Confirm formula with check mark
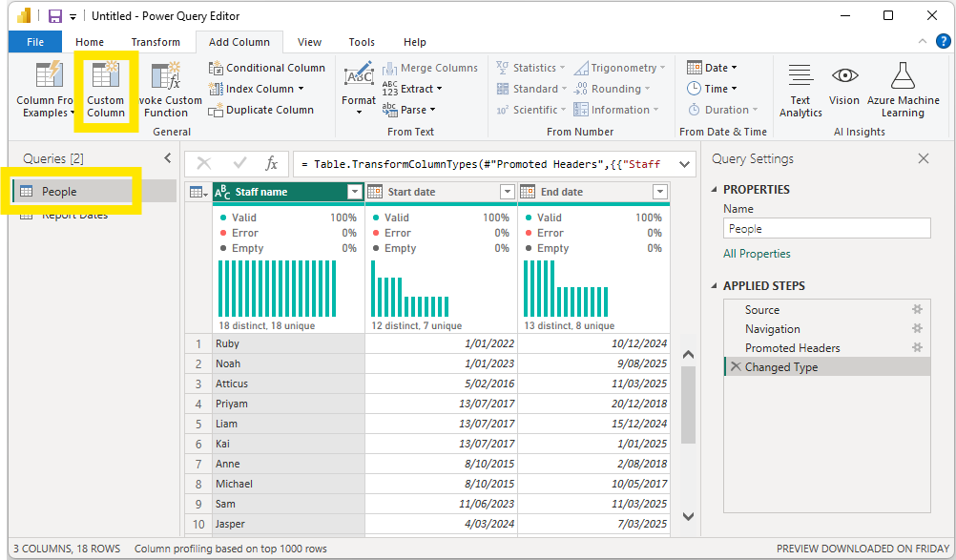The height and width of the screenshot is (560, 956). 239,163
